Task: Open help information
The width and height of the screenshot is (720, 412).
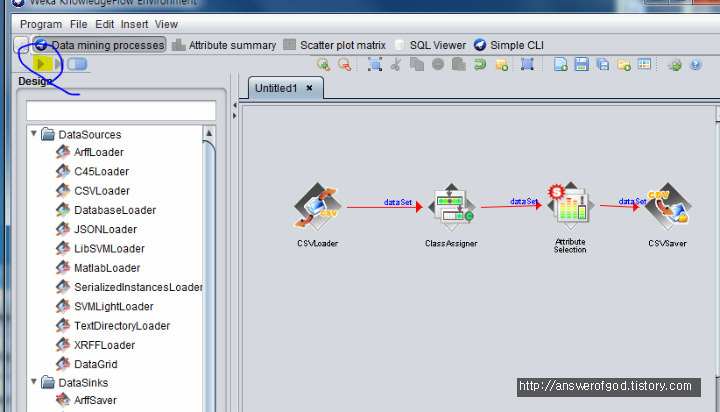Action: tap(695, 64)
